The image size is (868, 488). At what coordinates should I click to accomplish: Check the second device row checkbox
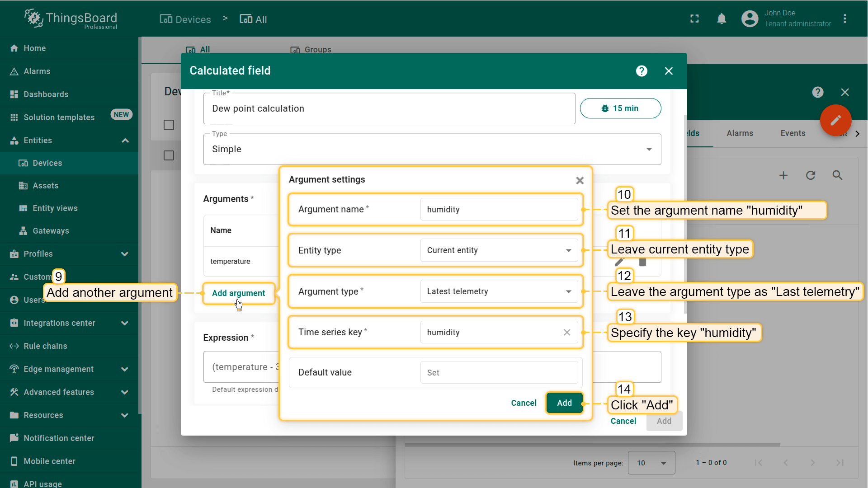coord(169,155)
